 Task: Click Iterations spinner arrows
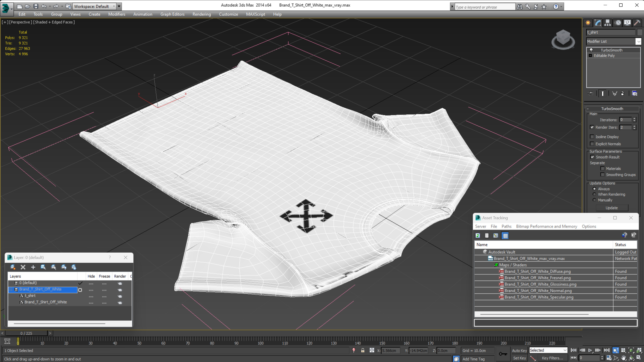coord(634,120)
